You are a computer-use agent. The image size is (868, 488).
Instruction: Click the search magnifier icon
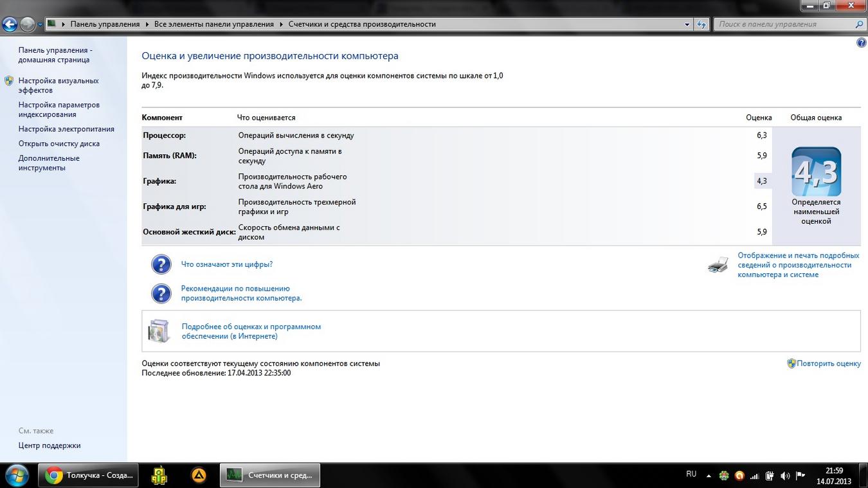(x=860, y=24)
